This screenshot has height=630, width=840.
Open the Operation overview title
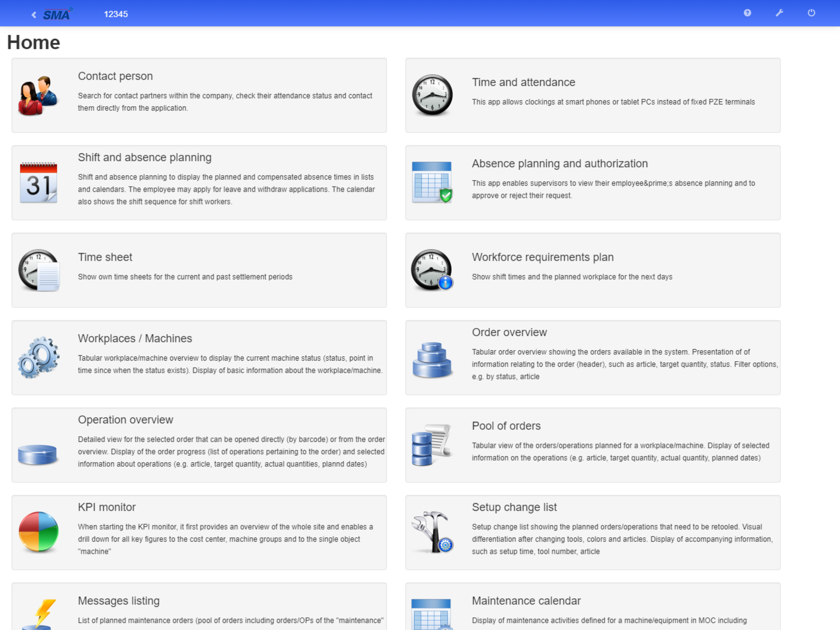click(125, 420)
